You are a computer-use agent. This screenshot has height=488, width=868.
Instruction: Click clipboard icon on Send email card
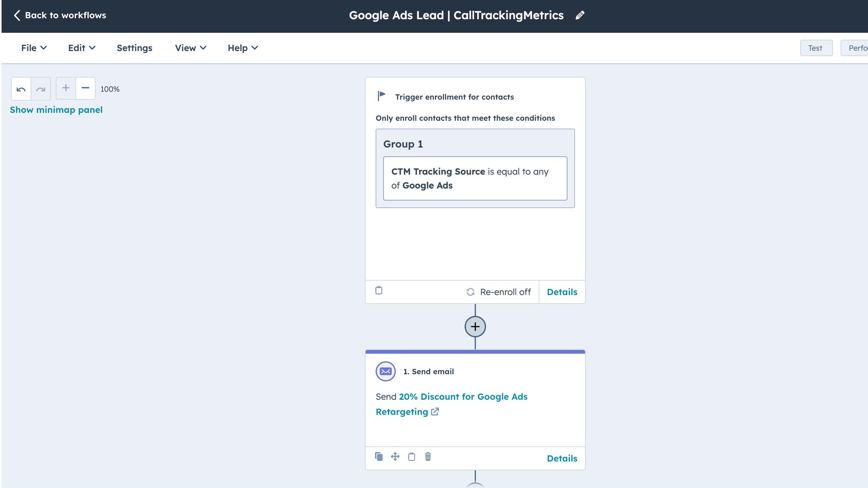(411, 457)
